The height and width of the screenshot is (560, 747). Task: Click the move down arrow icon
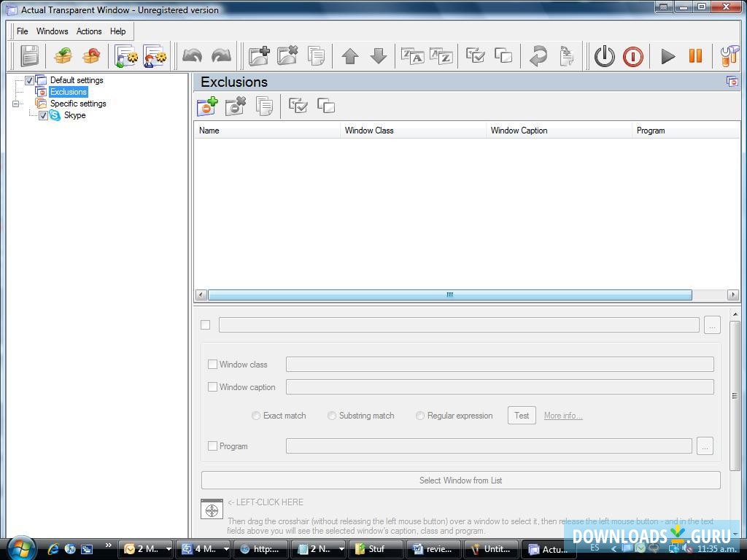pos(378,56)
